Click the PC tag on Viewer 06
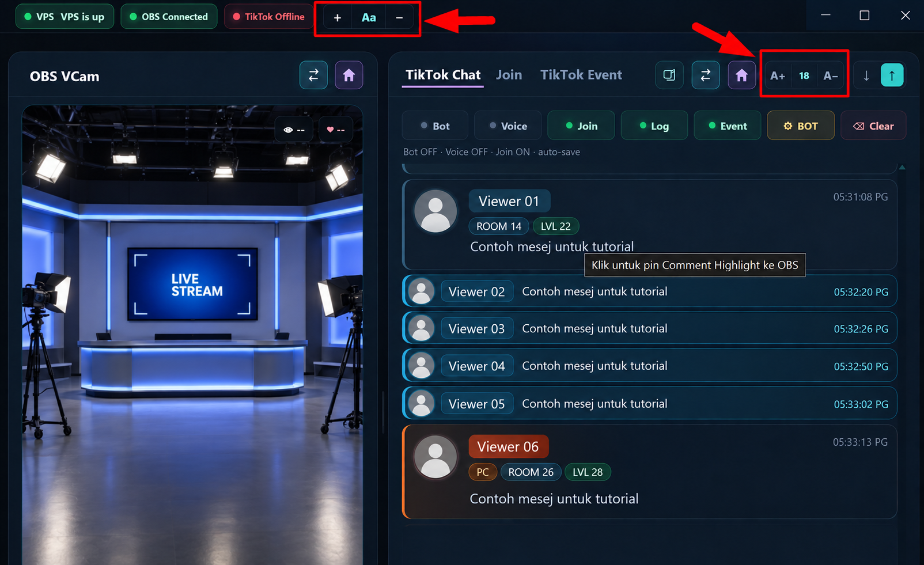Viewport: 924px width, 565px height. 483,472
